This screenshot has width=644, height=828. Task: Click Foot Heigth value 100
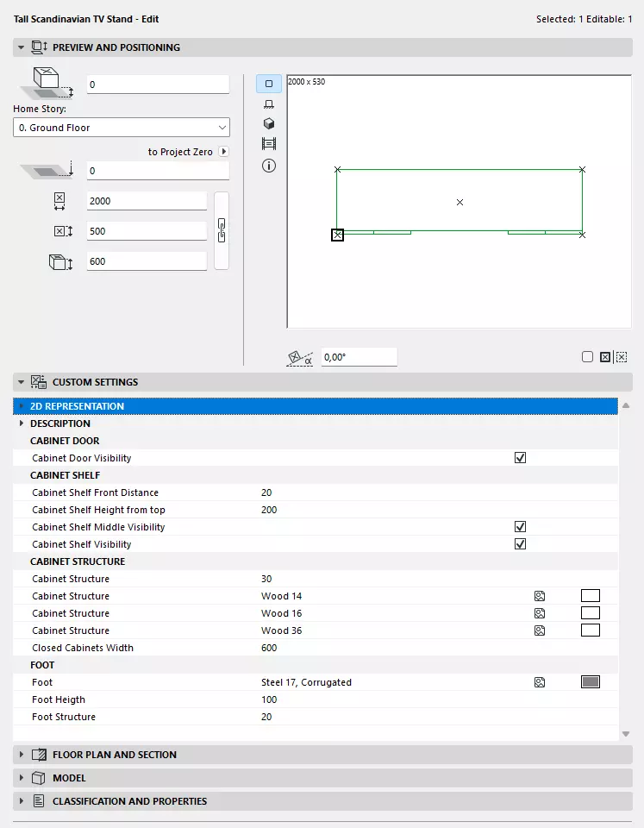pos(269,699)
